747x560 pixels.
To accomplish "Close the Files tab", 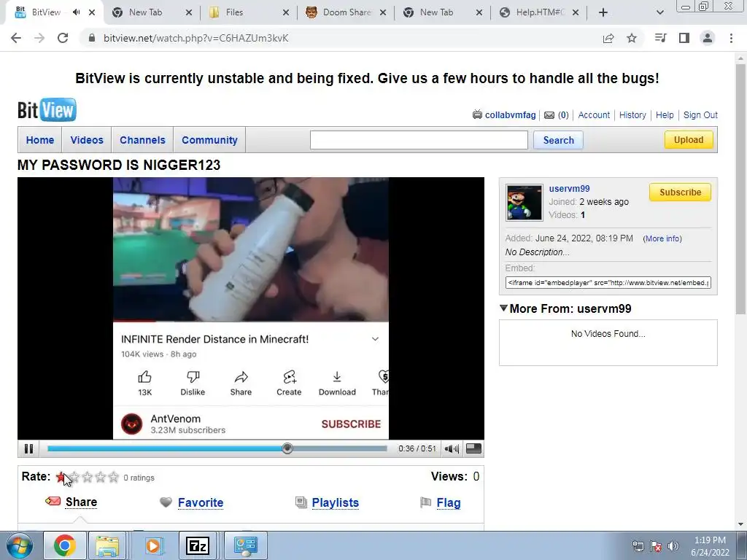I will (x=285, y=12).
